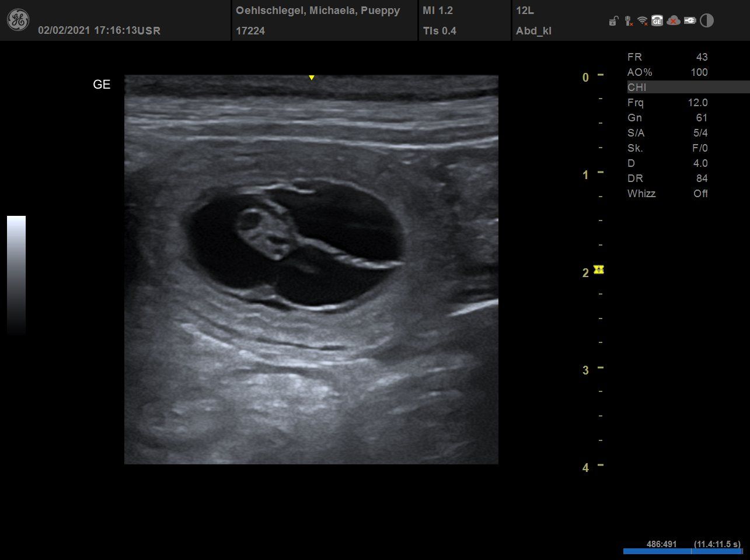750x560 pixels.
Task: Click the Frq value 12.0
Action: pyautogui.click(x=698, y=103)
